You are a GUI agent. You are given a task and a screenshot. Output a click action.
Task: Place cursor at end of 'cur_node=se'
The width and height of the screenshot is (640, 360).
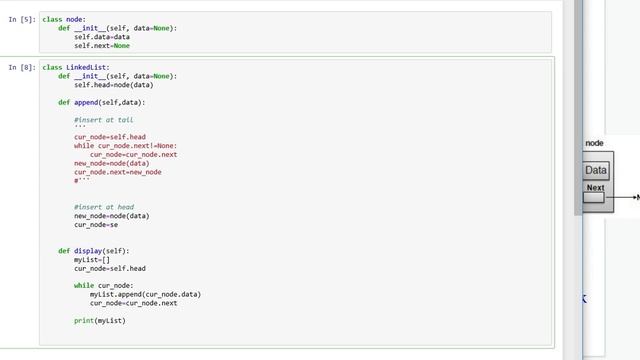tap(118, 225)
